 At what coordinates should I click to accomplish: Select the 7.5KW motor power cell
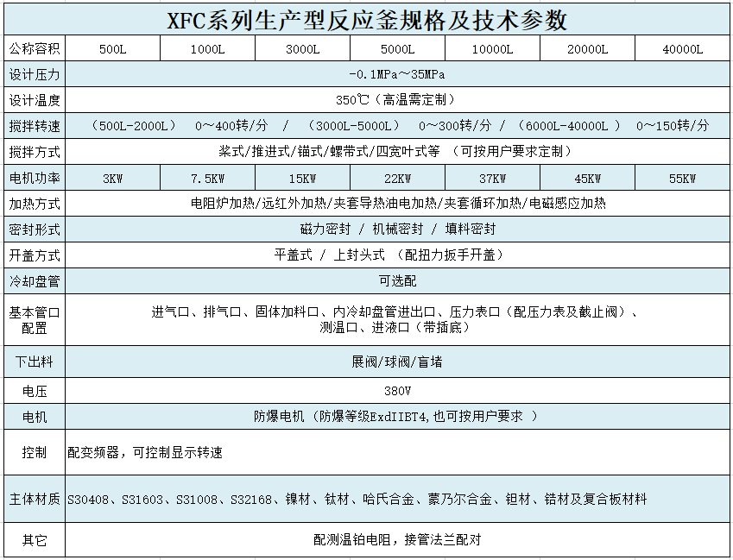point(207,179)
